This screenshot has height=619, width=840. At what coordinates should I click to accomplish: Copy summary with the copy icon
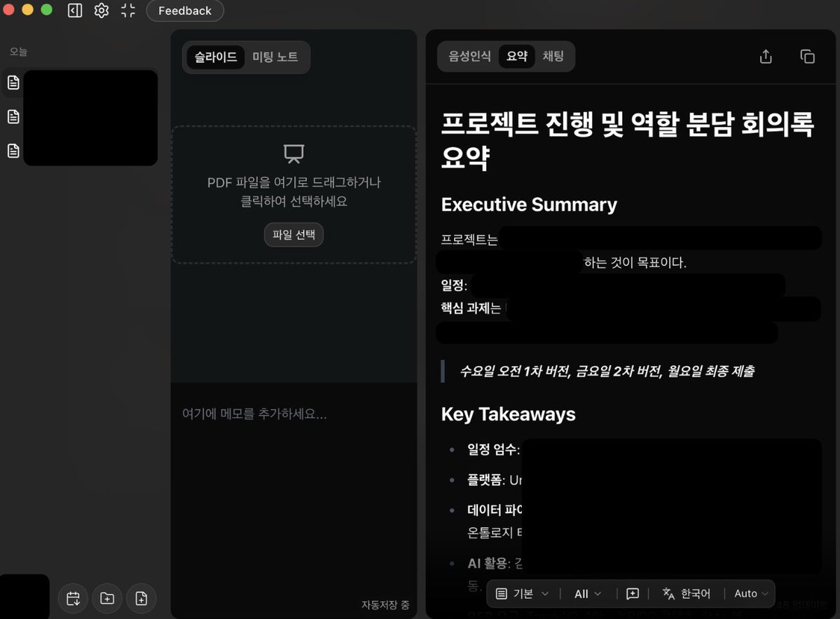pos(807,56)
